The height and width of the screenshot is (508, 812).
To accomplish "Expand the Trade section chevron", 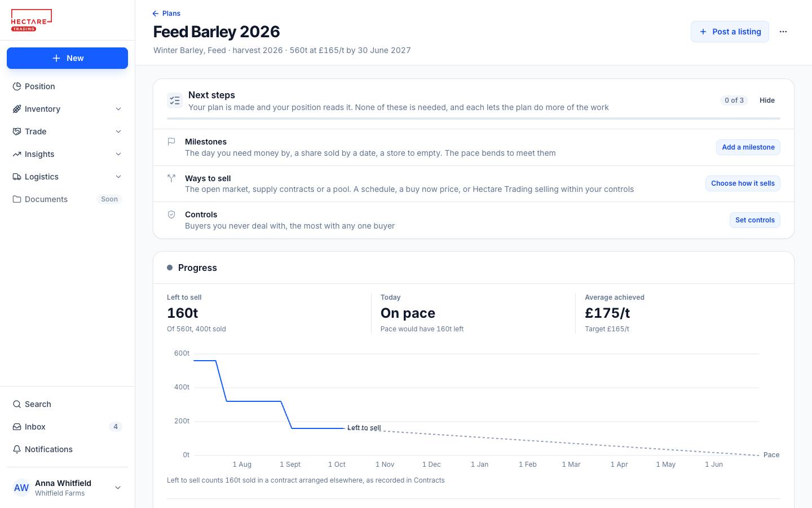I will point(118,132).
